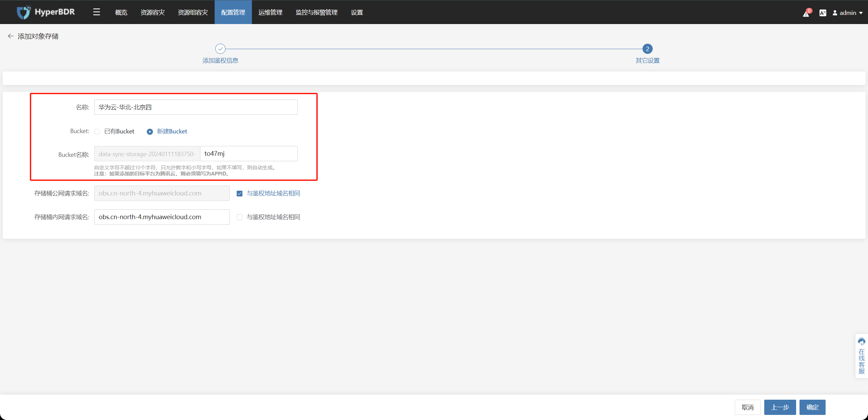Screen dimensions: 868x420
Task: Click the step 2 circle 其它设置
Action: point(648,49)
